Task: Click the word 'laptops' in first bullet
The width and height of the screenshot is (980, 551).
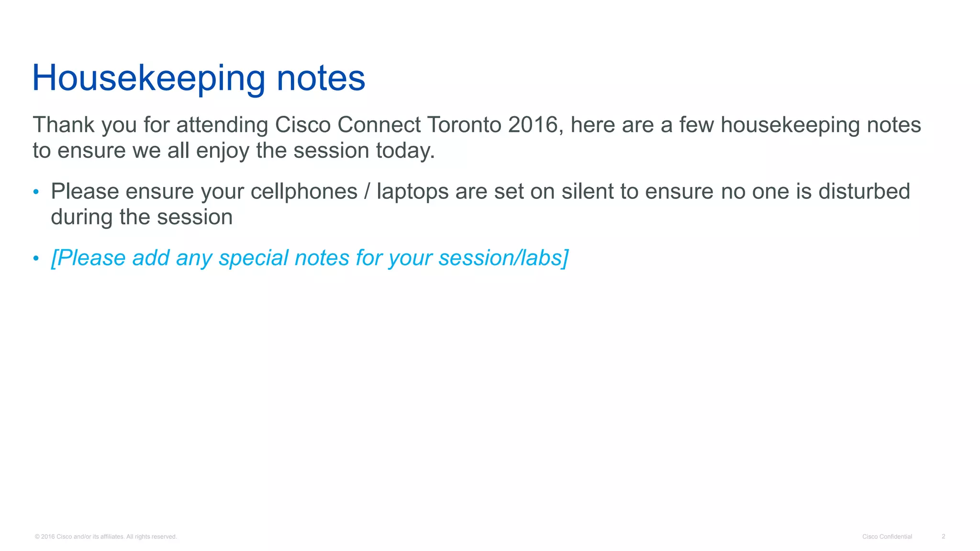Action: 412,192
